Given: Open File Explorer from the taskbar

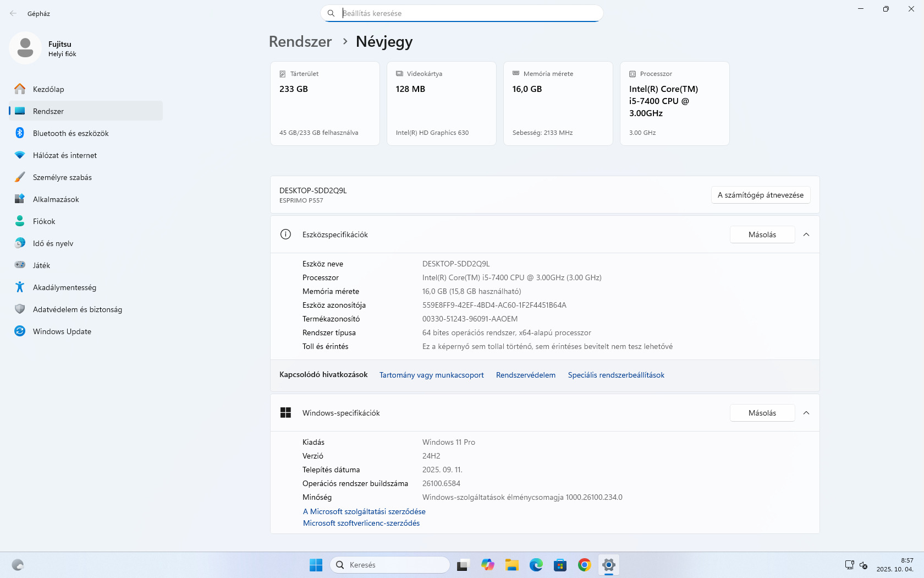Looking at the screenshot, I should [x=512, y=565].
